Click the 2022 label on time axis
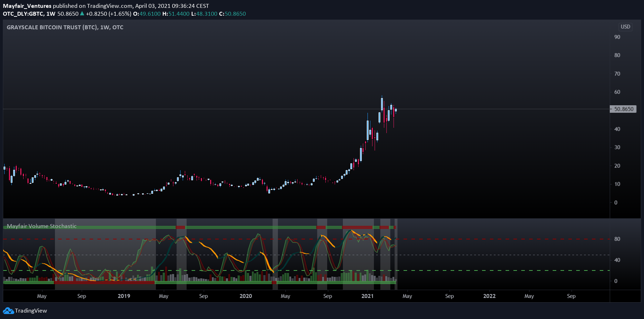 490,296
